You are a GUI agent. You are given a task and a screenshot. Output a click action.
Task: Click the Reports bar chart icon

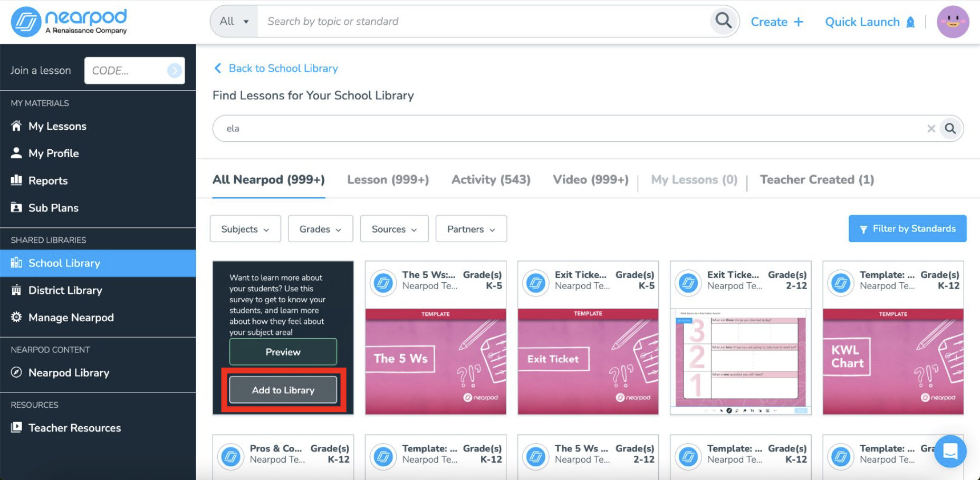coord(16,180)
